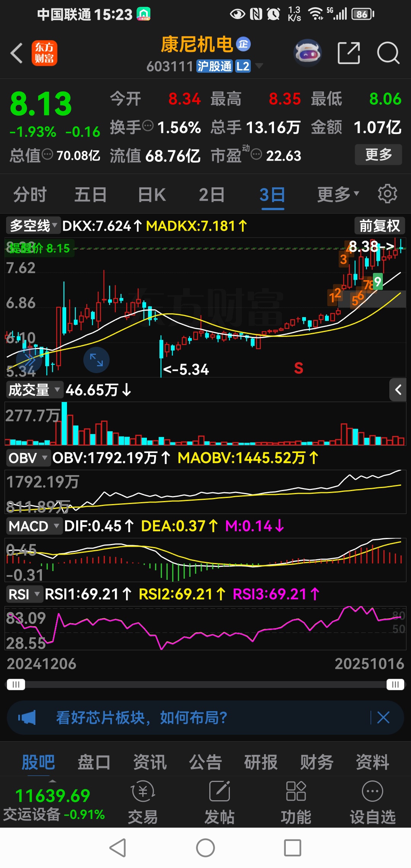The image size is (411, 868).
Task: Tap the 沪股通 badge
Action: pyautogui.click(x=214, y=66)
